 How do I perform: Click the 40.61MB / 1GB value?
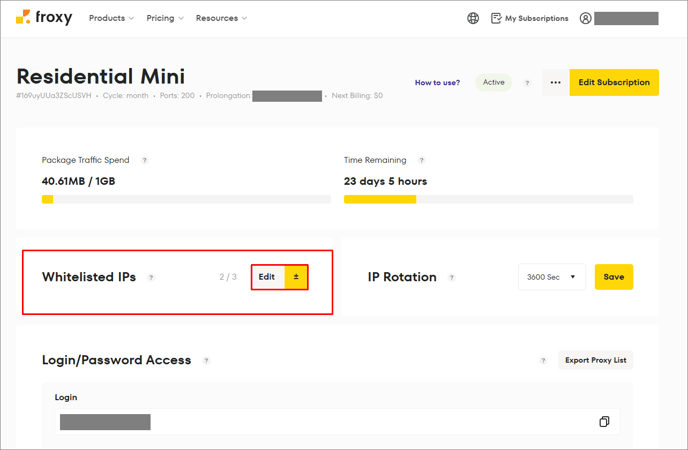78,181
